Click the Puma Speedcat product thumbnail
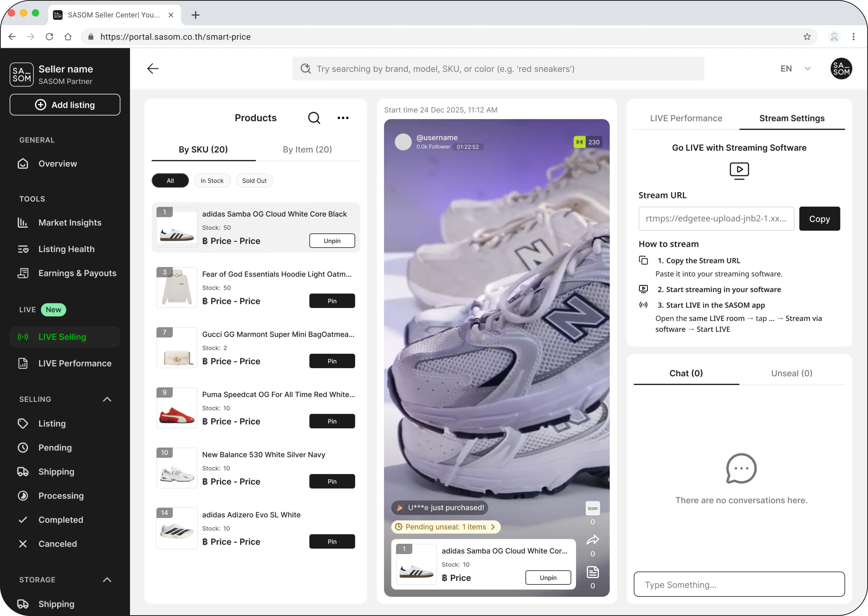This screenshot has width=868, height=616. tap(177, 408)
